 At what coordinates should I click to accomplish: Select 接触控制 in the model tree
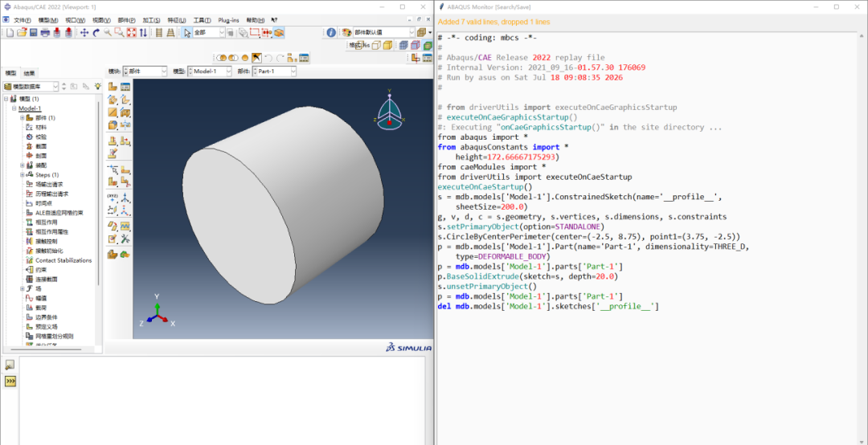coord(46,241)
